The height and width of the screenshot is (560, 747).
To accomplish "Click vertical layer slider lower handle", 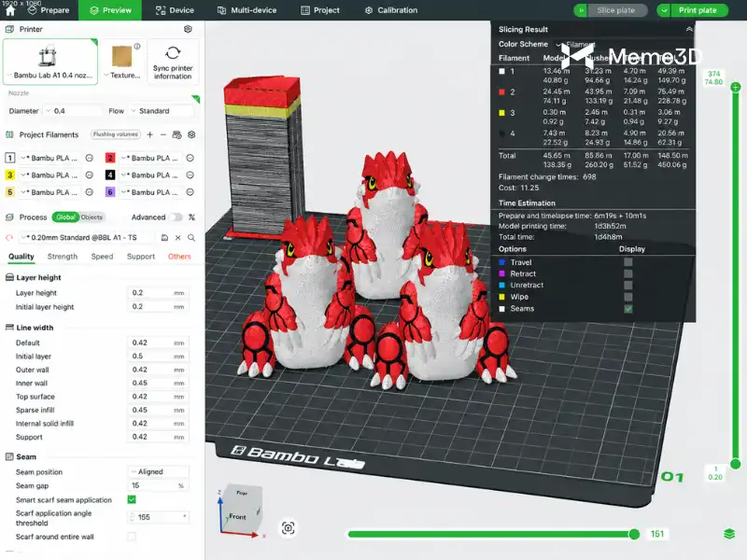I will coord(736,464).
